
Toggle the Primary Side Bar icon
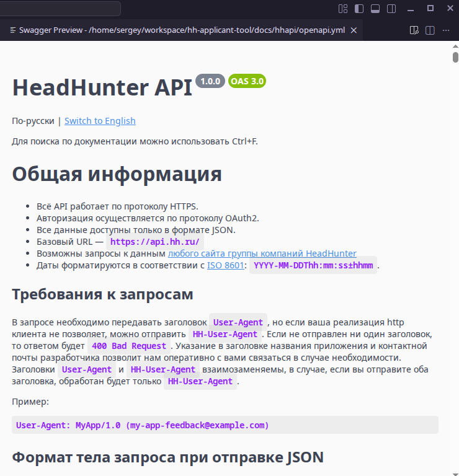(359, 9)
